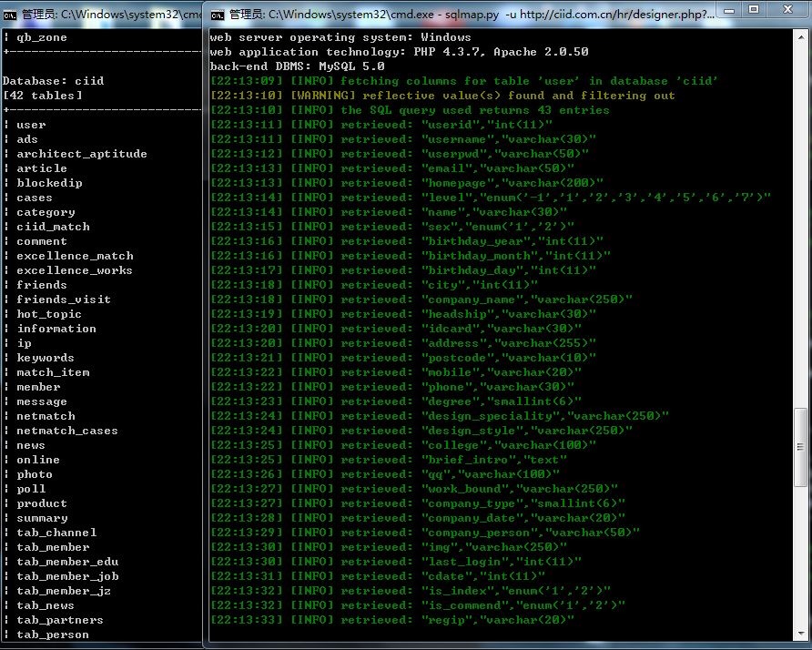Click the sqlmap window title bar text
Image resolution: width=812 pixels, height=650 pixels.
[x=472, y=15]
